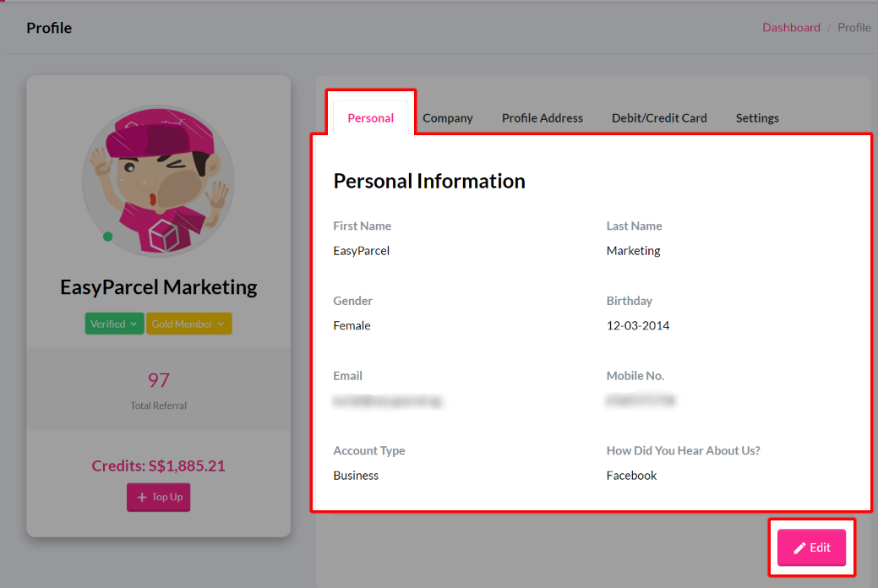Switch to the Company tab

[447, 117]
